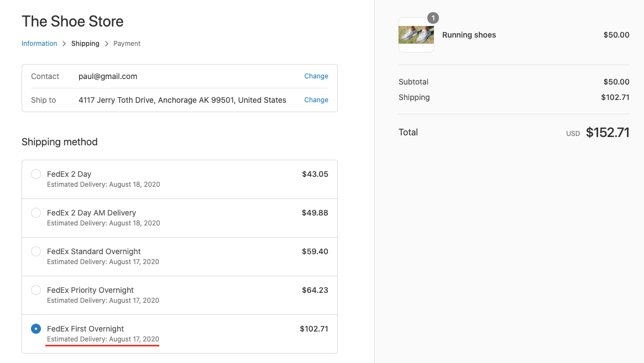Open the Payment breadcrumb step
644x363 pixels.
point(127,44)
